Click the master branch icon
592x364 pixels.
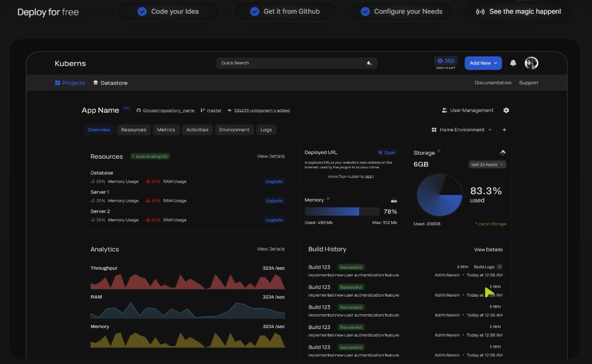pos(203,111)
